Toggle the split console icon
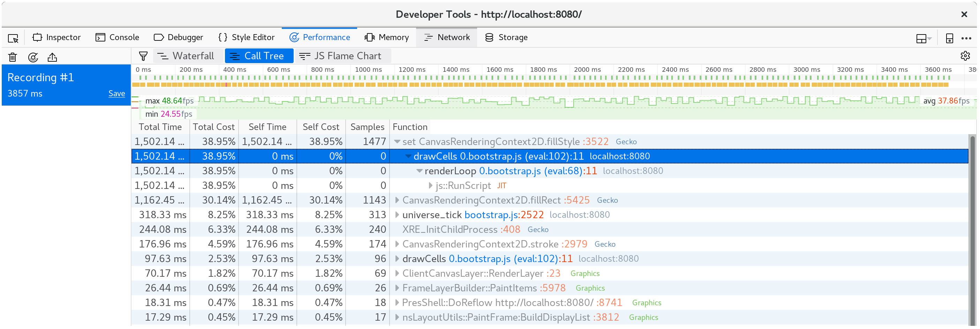The width and height of the screenshot is (980, 329). (949, 38)
